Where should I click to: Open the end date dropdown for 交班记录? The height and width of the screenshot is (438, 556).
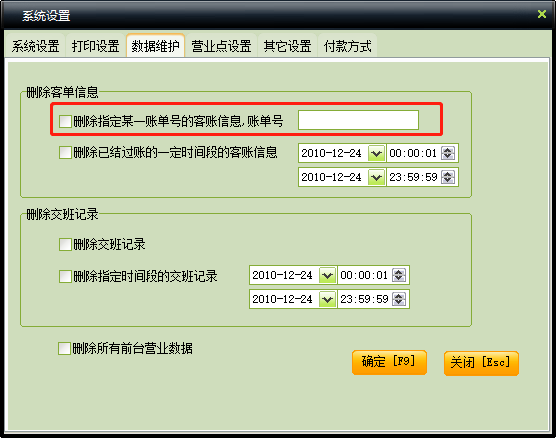[327, 299]
